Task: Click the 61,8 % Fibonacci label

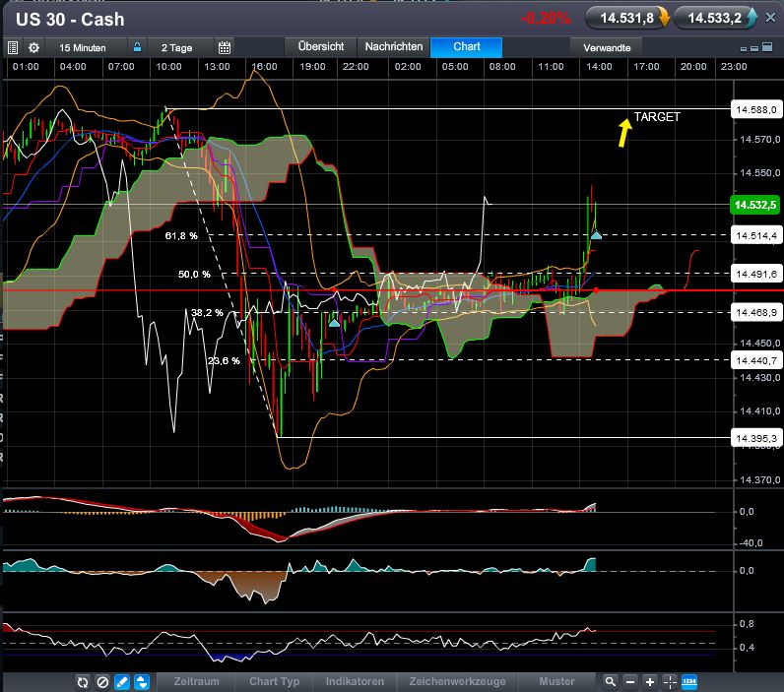Action: [181, 236]
